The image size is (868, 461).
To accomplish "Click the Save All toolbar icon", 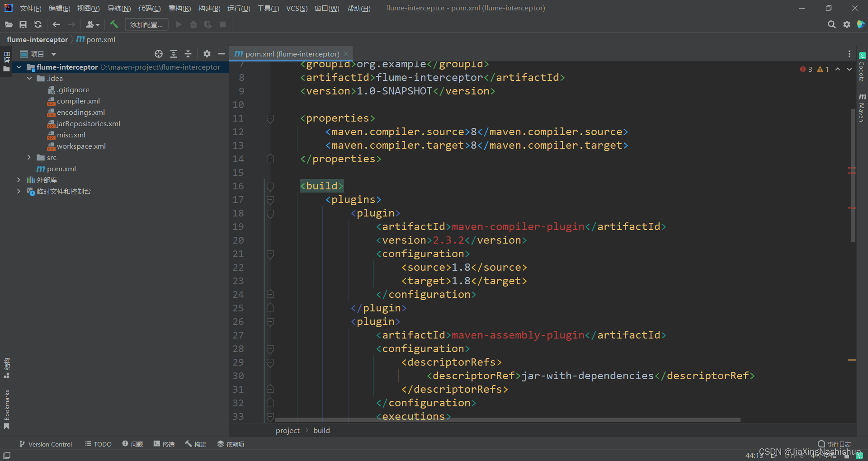I will (23, 24).
